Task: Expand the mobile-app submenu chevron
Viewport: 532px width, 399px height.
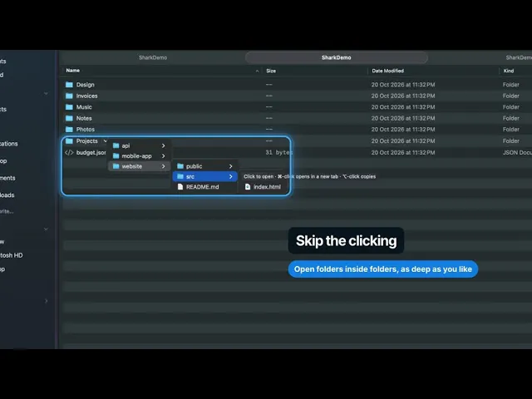Action: (x=163, y=155)
